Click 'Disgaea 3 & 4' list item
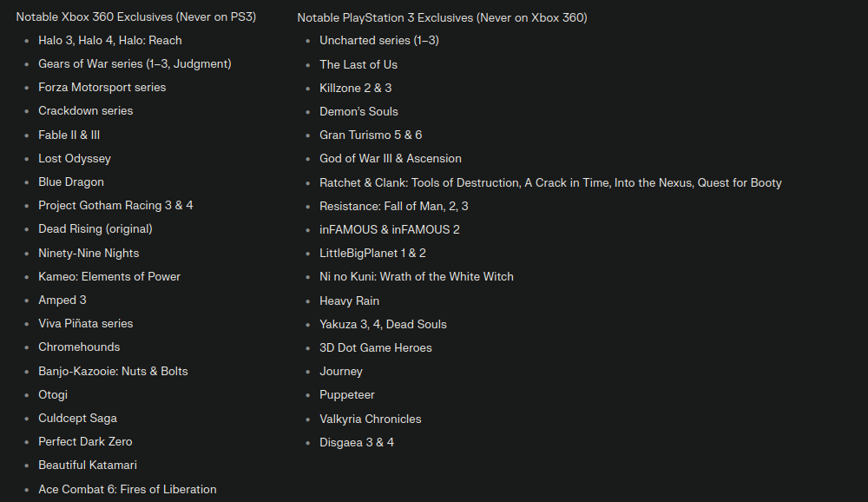868x502 pixels. [x=357, y=442]
